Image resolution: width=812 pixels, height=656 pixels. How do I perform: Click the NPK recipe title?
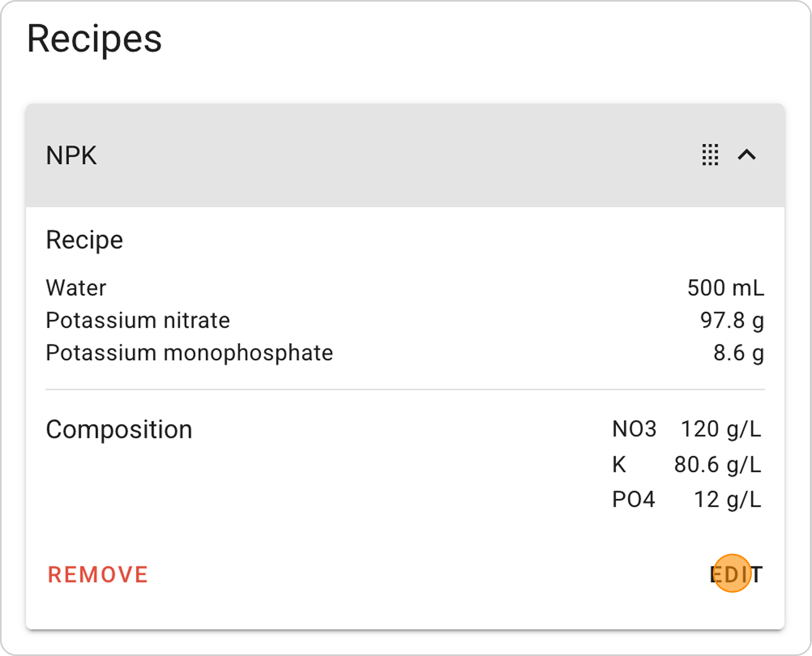(x=71, y=155)
